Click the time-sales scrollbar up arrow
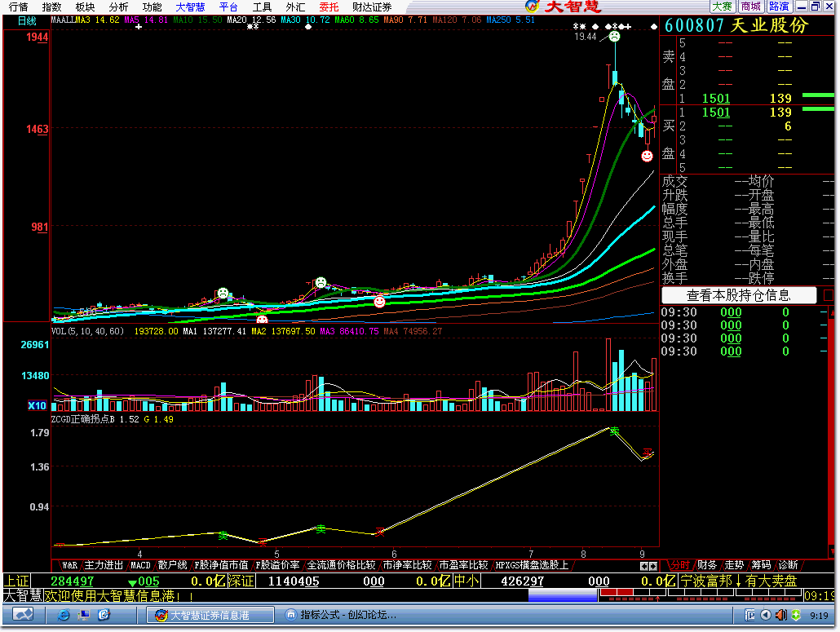The height and width of the screenshot is (632, 840). 831,312
